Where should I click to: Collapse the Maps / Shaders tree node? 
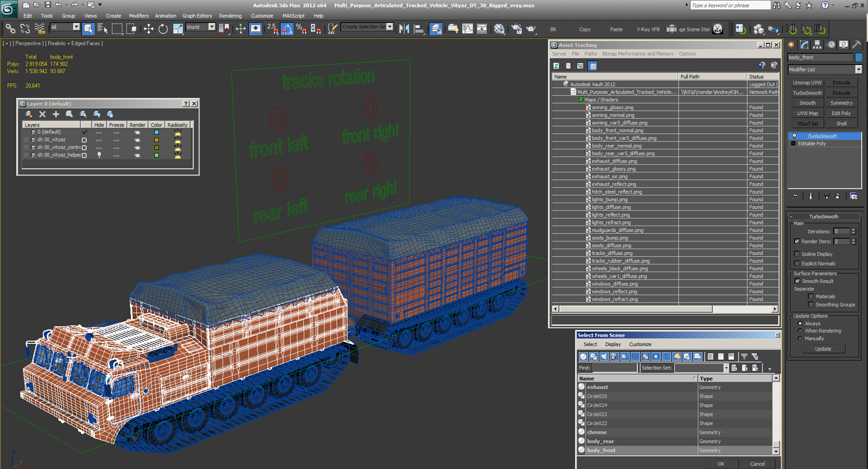[581, 100]
